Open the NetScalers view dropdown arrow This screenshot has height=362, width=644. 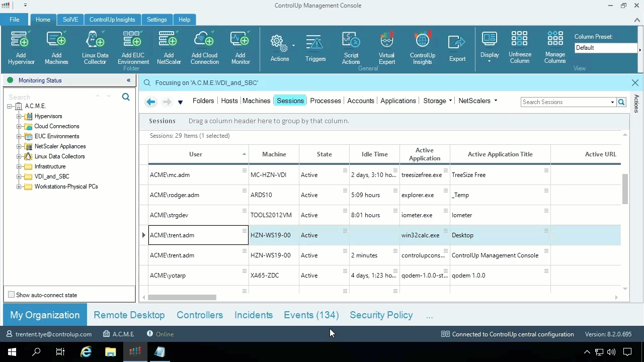tap(496, 101)
